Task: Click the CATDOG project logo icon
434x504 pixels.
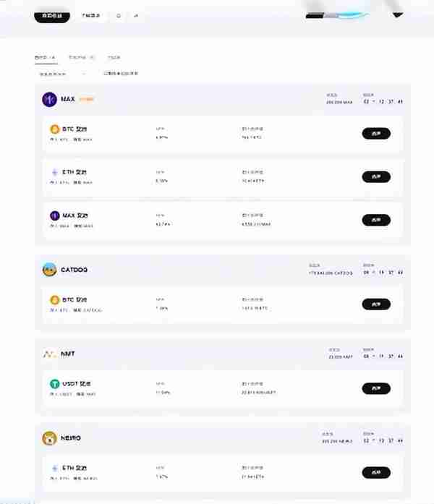Action: point(49,270)
